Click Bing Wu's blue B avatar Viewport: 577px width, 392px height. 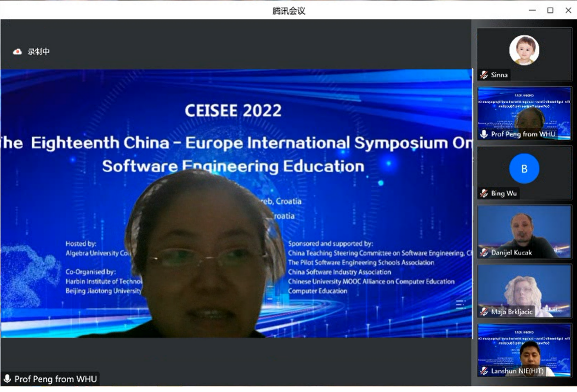click(x=524, y=169)
